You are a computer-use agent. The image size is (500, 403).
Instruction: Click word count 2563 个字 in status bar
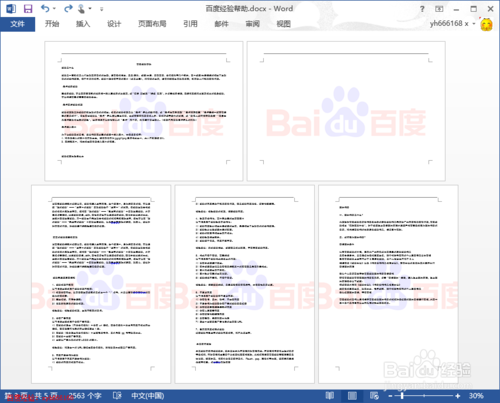coord(85,396)
